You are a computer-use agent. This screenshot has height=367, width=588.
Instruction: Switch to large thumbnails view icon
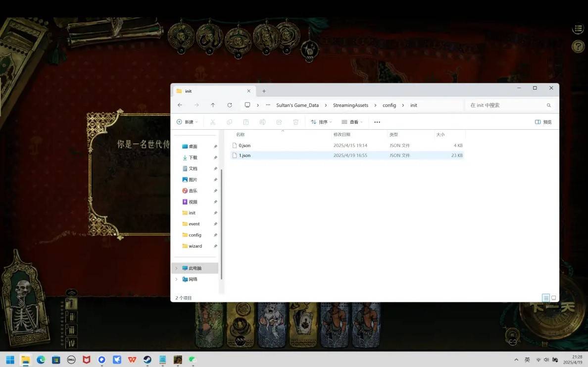tap(554, 298)
